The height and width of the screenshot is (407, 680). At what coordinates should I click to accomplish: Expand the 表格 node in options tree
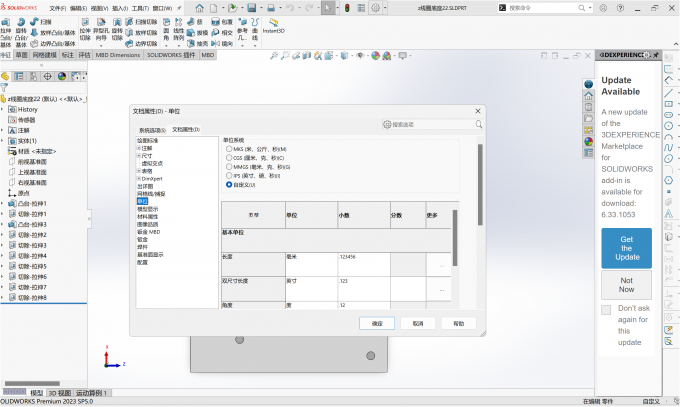(x=139, y=171)
